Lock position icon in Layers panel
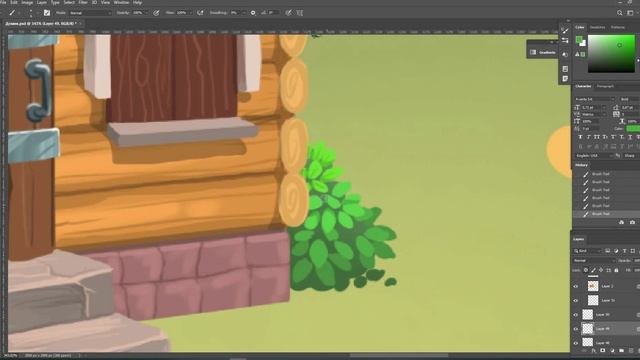Viewport: 640px width, 360px height. click(601, 270)
